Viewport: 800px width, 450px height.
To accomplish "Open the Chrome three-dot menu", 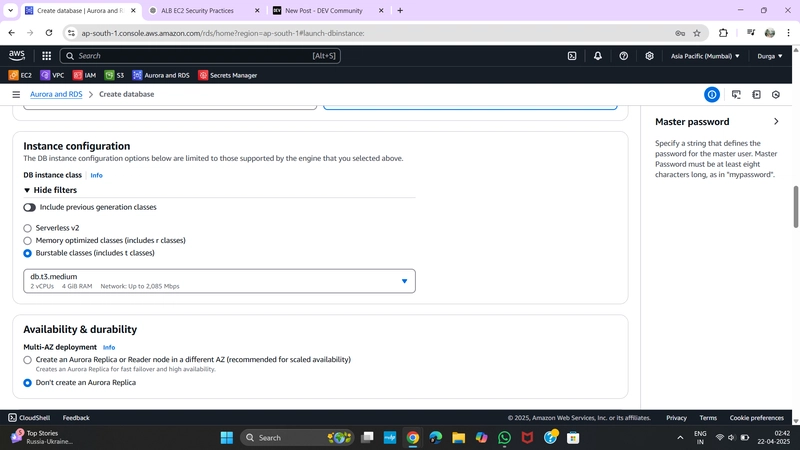I will pyautogui.click(x=788, y=33).
